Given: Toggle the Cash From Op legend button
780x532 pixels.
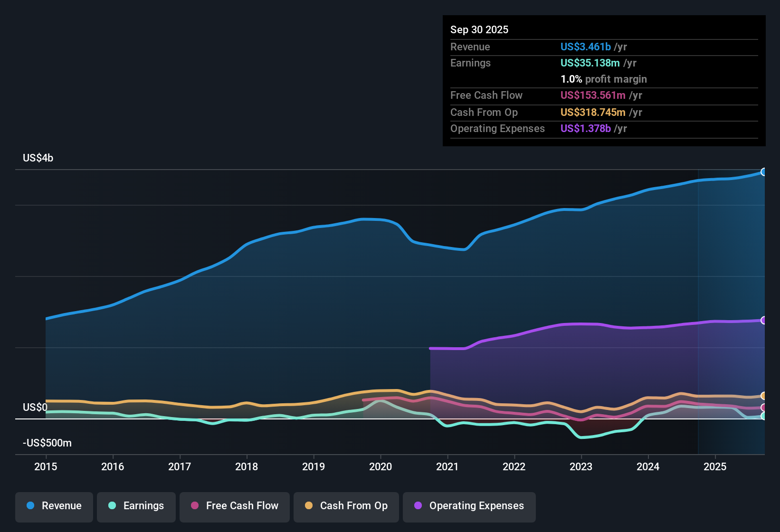Looking at the screenshot, I should 346,507.
